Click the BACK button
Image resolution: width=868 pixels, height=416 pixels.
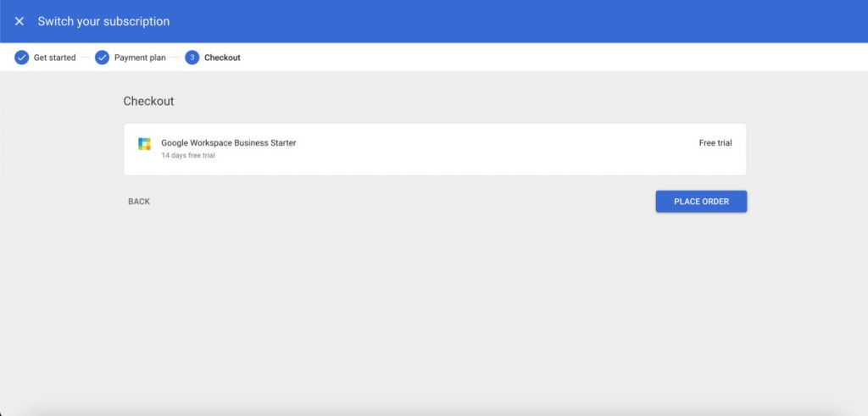[x=139, y=202]
